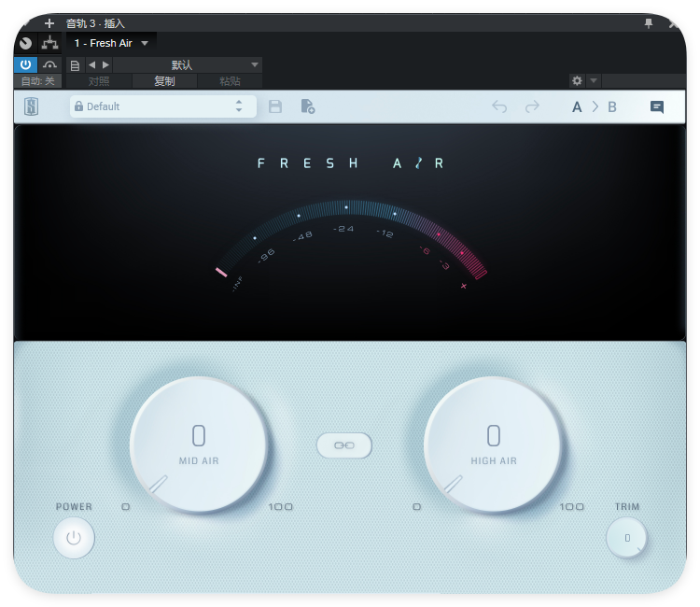Image resolution: width=700 pixels, height=607 pixels.
Task: Click the level meter arc
Action: pos(351,239)
